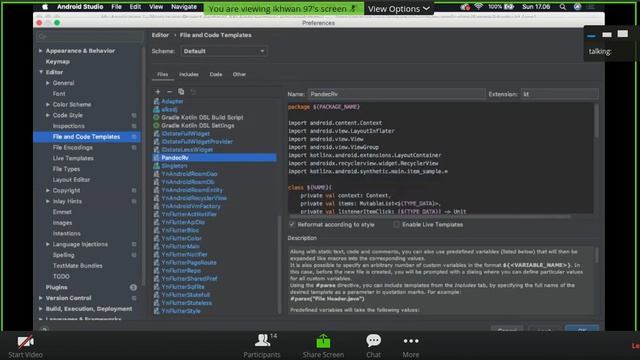Click the project-level icon next to Inspections
640x360 pixels.
point(134,126)
